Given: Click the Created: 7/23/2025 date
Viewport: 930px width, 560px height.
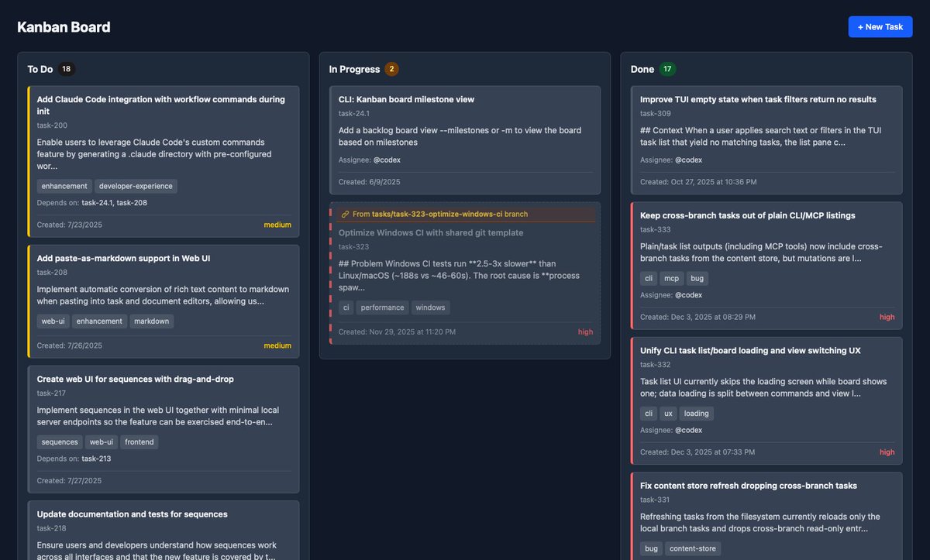Looking at the screenshot, I should [x=70, y=225].
